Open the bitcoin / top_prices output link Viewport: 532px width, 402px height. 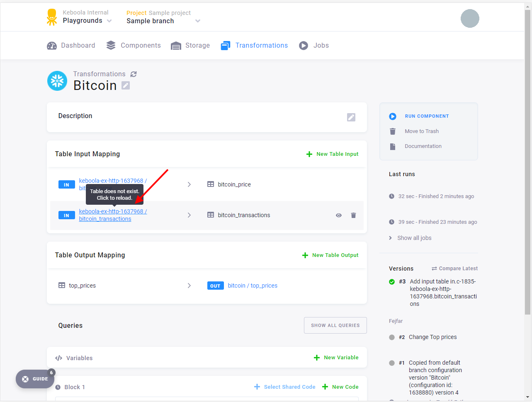[x=253, y=286]
